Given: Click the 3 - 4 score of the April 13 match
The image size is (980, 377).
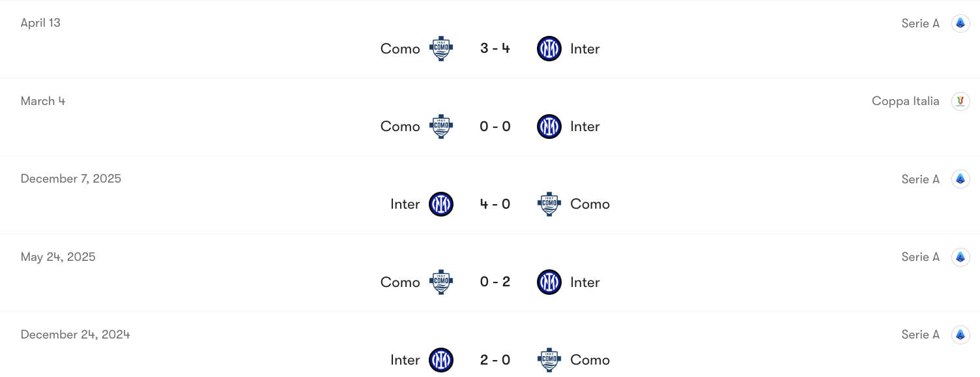Looking at the screenshot, I should click(495, 48).
